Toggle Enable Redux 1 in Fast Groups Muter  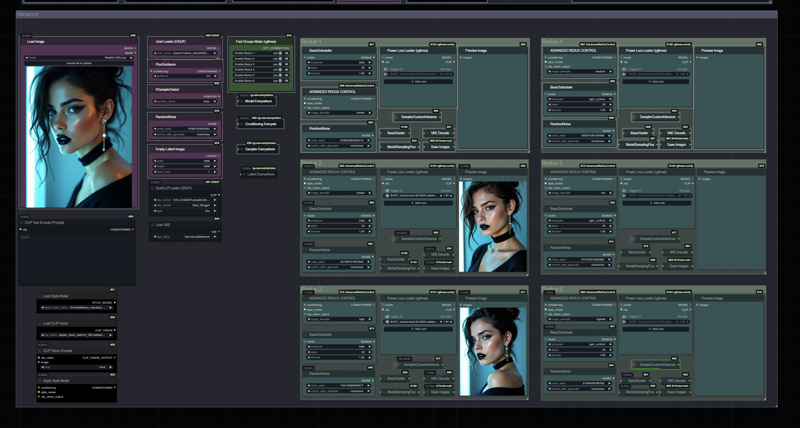tap(280, 53)
